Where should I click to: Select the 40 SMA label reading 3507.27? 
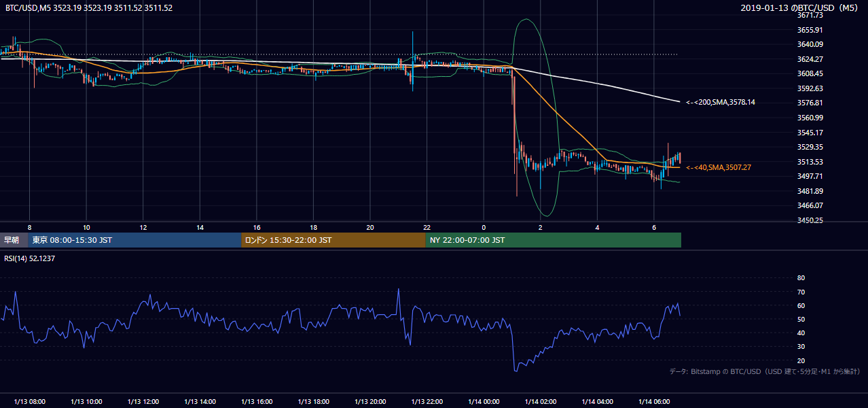point(719,167)
